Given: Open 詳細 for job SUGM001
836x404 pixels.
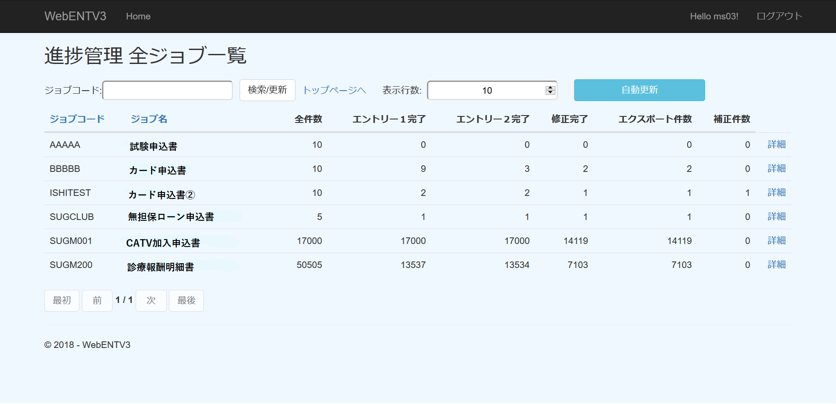Looking at the screenshot, I should 776,241.
